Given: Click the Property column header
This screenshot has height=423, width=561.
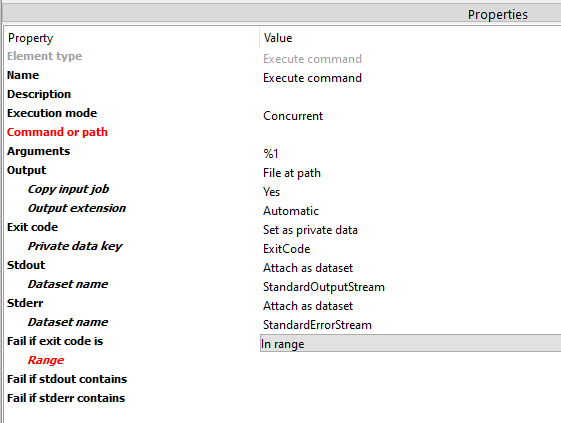Looking at the screenshot, I should (31, 38).
